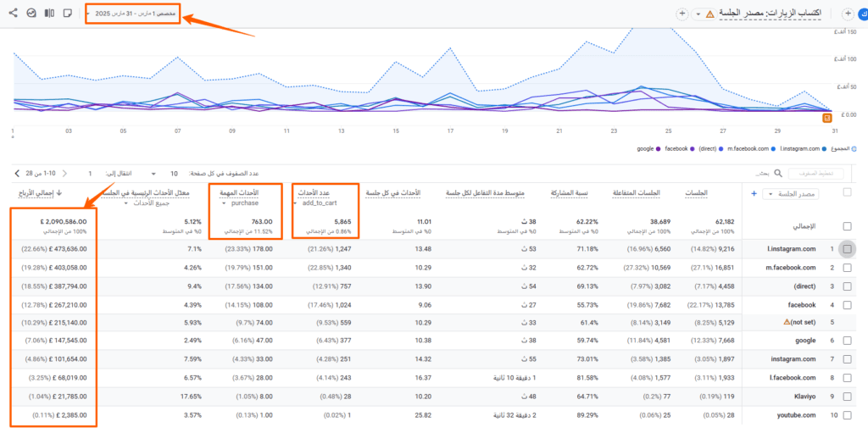868x433 pixels.
Task: Click the plus button left of report title dropdown
Action: pyautogui.click(x=682, y=14)
